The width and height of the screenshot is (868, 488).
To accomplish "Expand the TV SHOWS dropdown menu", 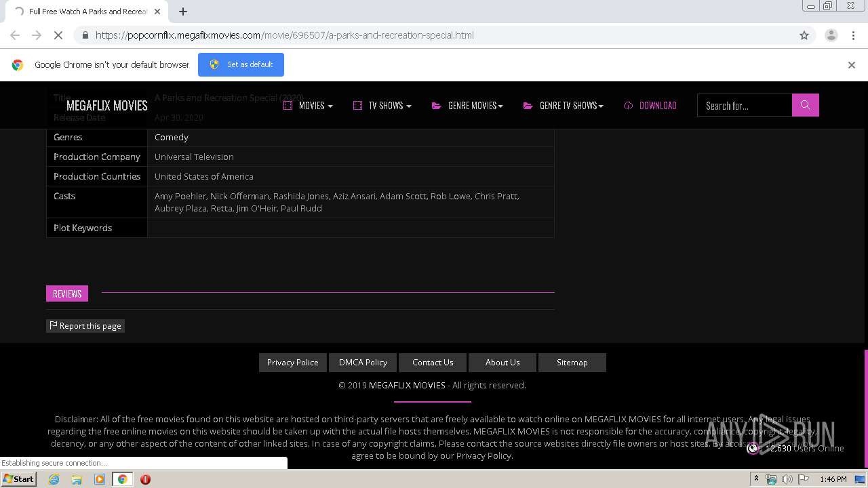I will (382, 105).
